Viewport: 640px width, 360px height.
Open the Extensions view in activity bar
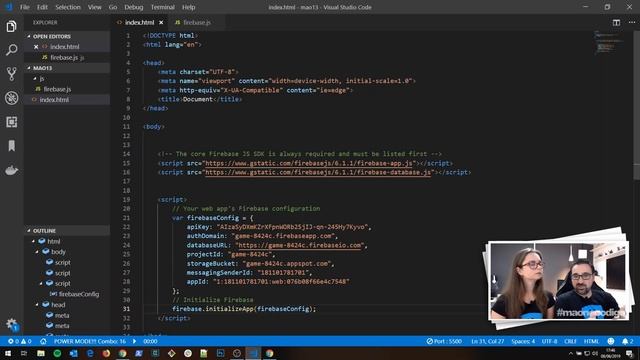click(x=11, y=122)
